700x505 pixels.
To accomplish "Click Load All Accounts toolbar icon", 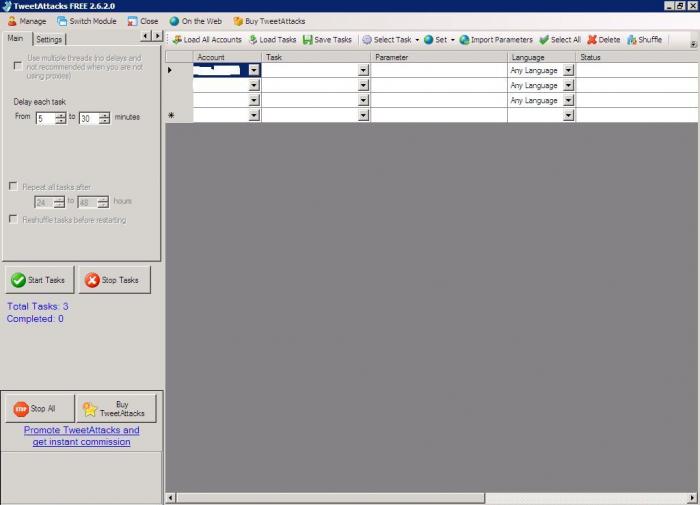I will pos(177,40).
